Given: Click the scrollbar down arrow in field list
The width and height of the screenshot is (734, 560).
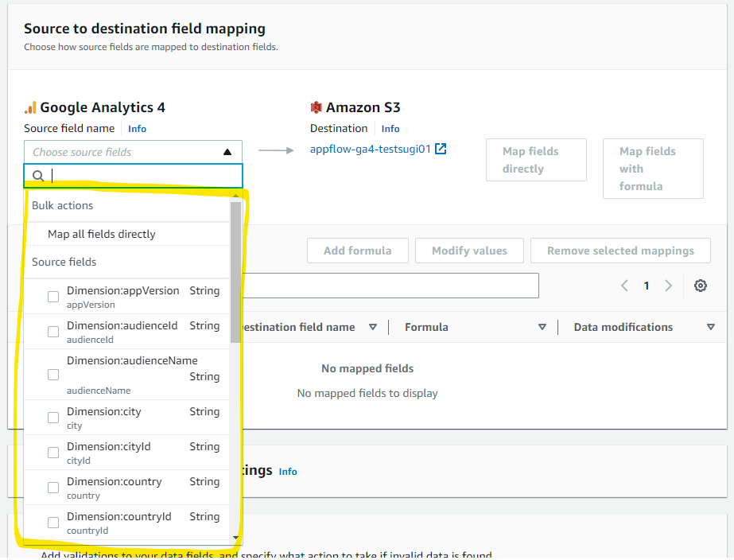Looking at the screenshot, I should (235, 538).
